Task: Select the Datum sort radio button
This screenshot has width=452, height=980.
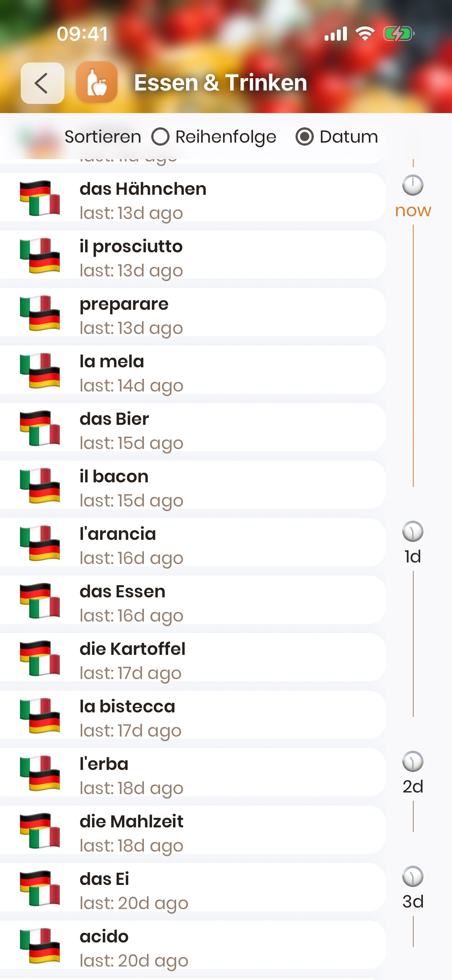Action: 305,137
